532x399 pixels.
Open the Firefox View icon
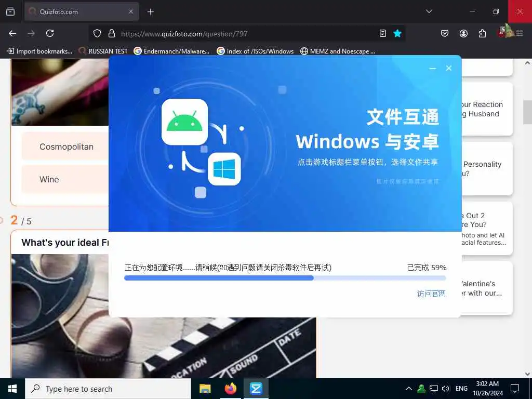[10, 12]
